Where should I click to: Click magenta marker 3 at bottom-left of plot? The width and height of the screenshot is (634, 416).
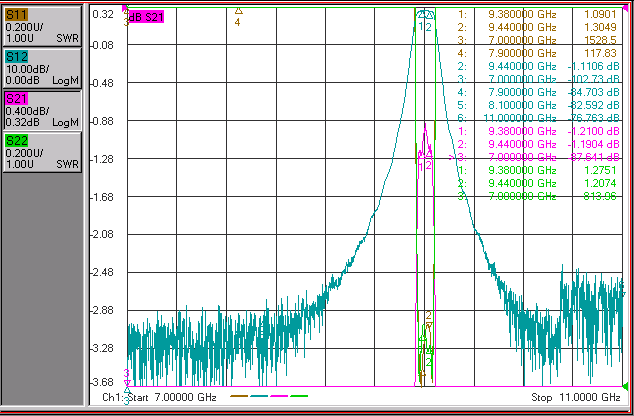point(127,377)
